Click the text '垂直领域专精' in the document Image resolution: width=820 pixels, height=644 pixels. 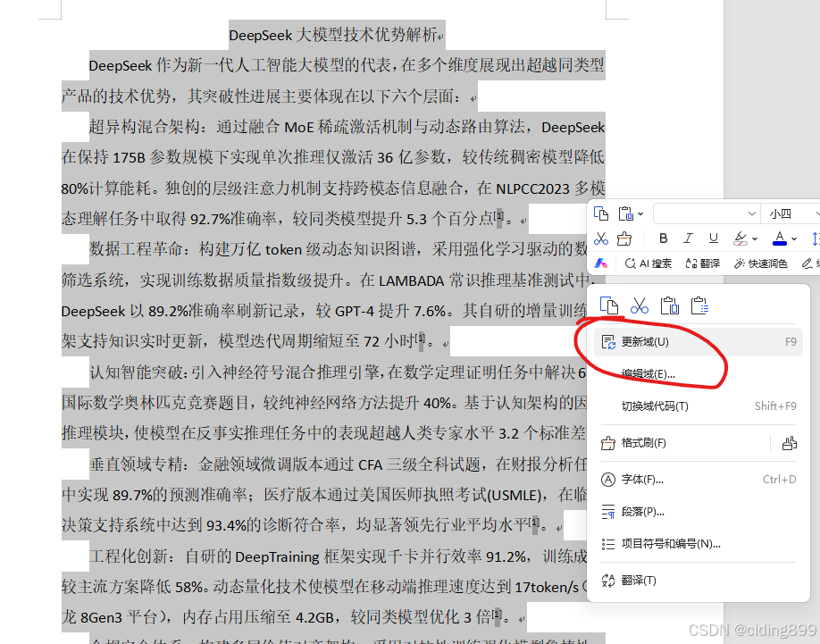click(x=136, y=464)
